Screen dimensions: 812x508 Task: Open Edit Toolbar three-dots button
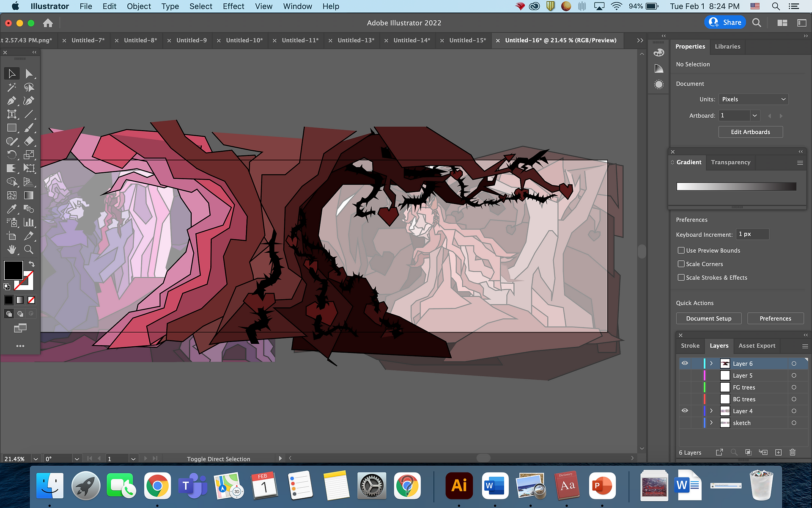tap(20, 346)
